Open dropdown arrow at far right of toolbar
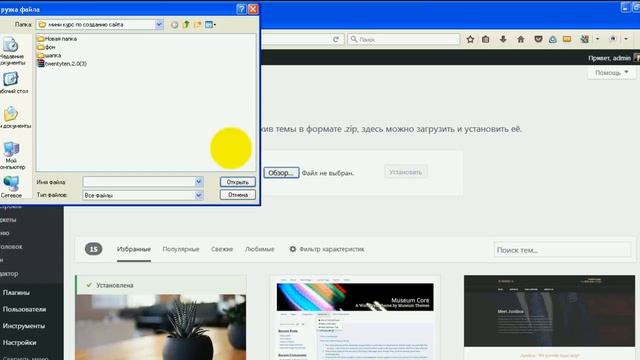The height and width of the screenshot is (360, 640). pos(626,39)
